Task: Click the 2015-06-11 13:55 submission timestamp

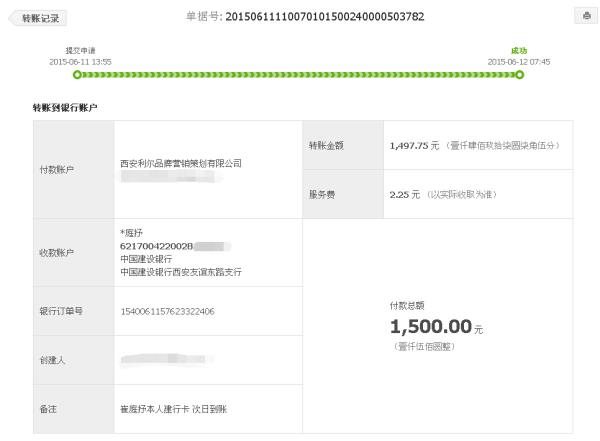Action: tap(80, 62)
